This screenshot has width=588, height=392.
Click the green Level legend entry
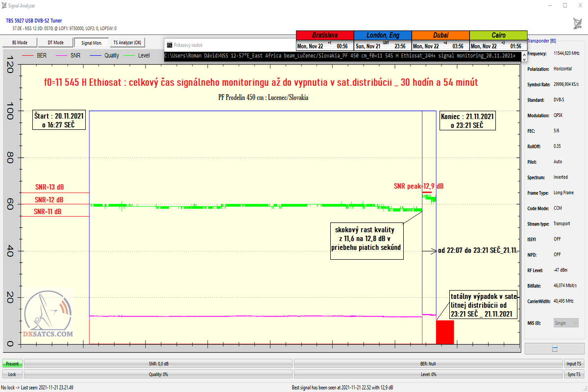[137, 55]
